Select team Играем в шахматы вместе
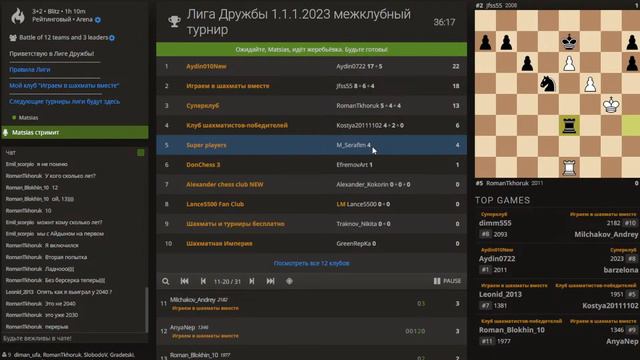The image size is (640, 360). (x=311, y=86)
